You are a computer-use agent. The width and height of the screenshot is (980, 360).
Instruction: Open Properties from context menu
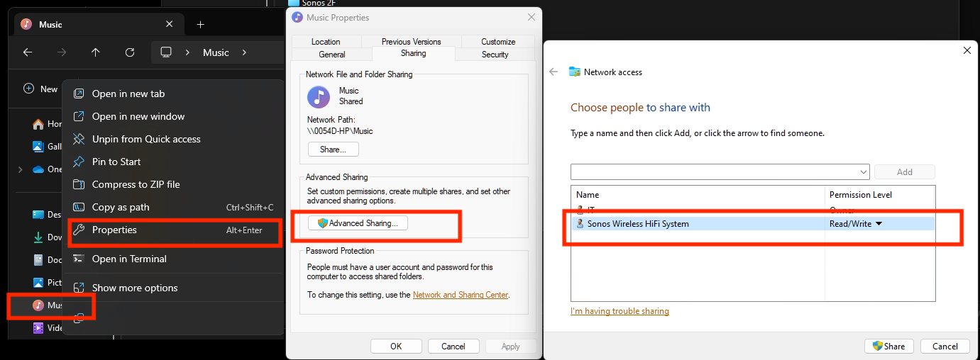pyautogui.click(x=173, y=230)
